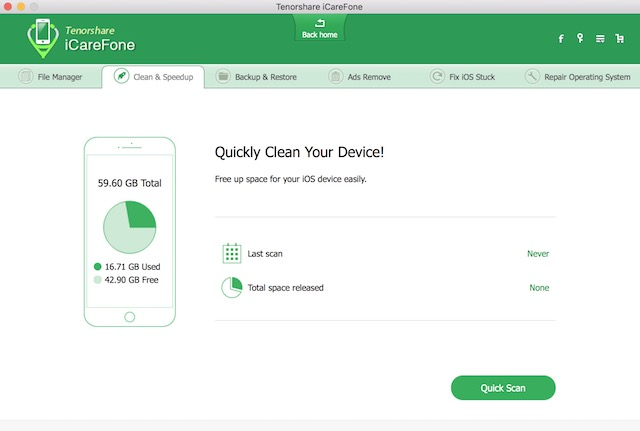Open the Facebook icon in header
Image resolution: width=640 pixels, height=431 pixels.
(x=561, y=39)
